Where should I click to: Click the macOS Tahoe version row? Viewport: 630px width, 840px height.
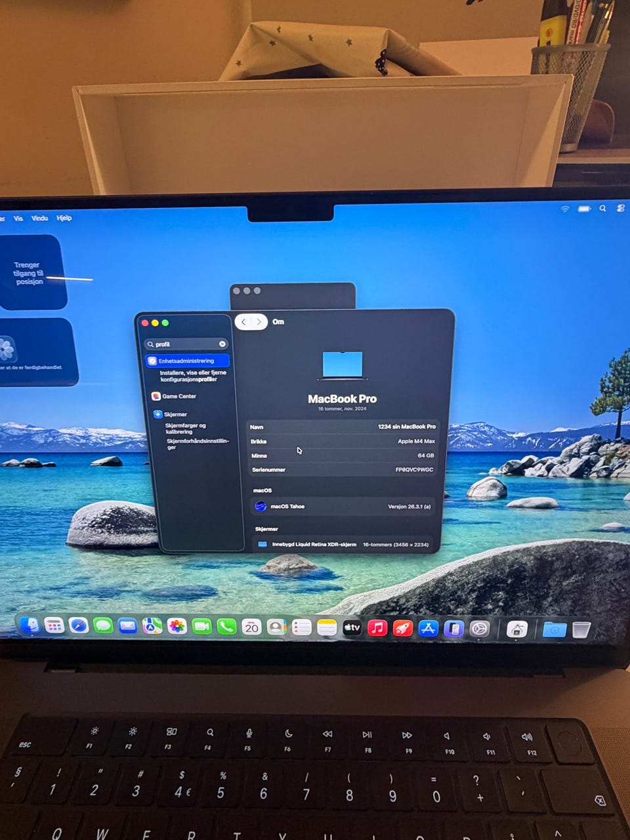(x=343, y=507)
